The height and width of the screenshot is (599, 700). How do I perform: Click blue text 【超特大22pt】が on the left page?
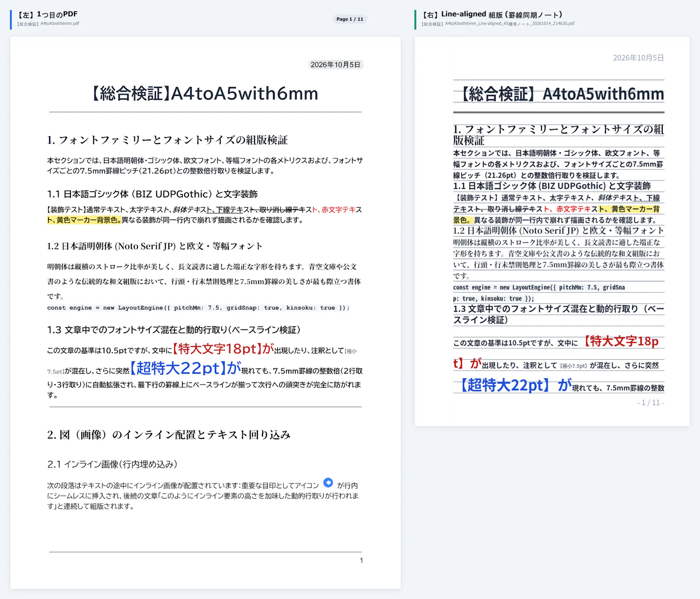[185, 368]
